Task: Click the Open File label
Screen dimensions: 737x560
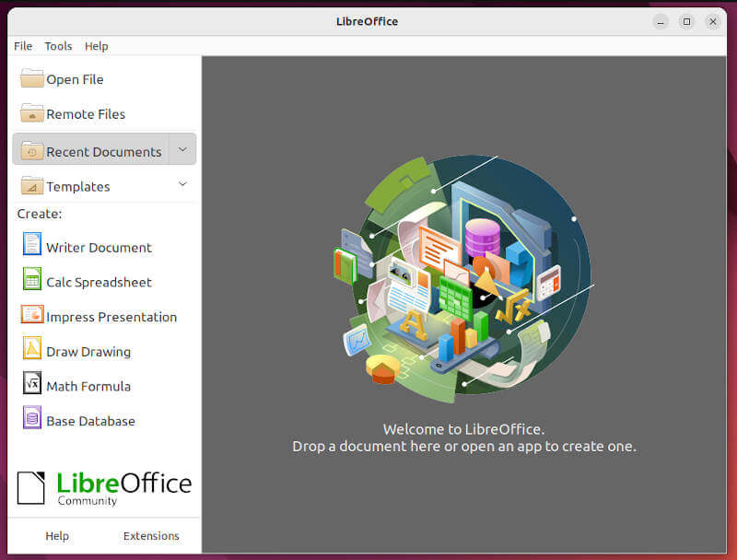Action: (x=75, y=79)
